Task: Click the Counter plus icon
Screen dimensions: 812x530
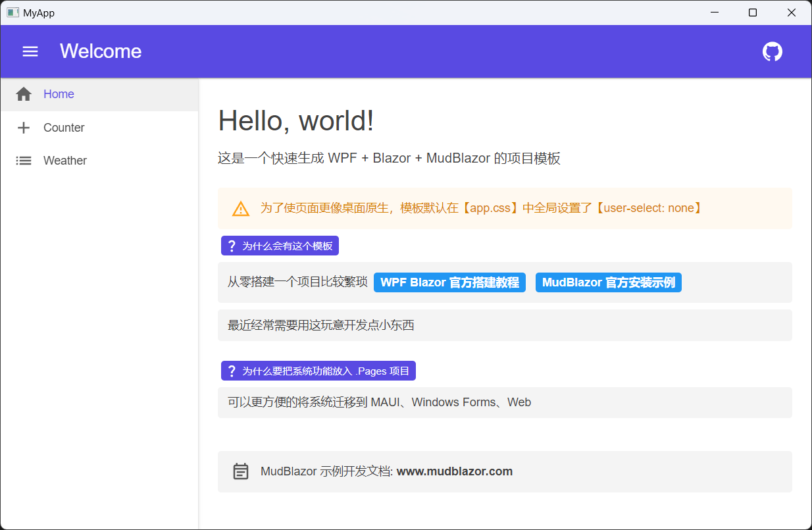Action: point(24,128)
